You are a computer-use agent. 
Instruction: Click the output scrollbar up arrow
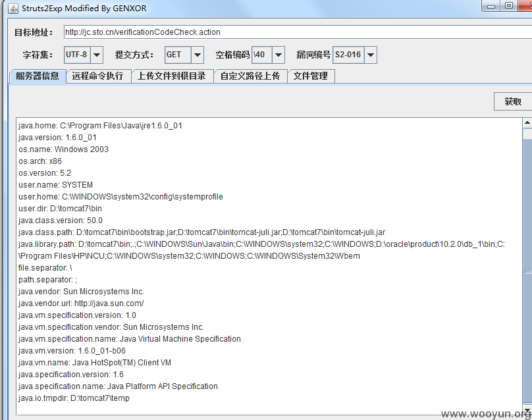(527, 123)
